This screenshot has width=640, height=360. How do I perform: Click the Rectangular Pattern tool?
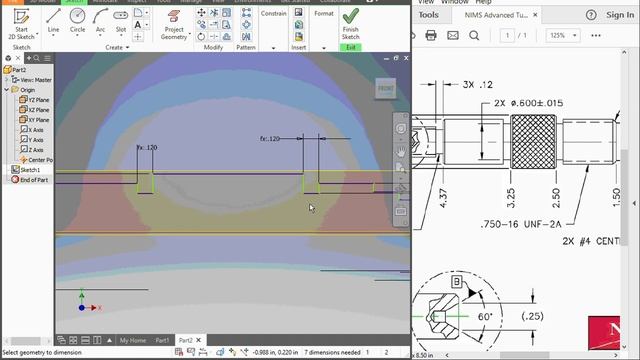(246, 13)
